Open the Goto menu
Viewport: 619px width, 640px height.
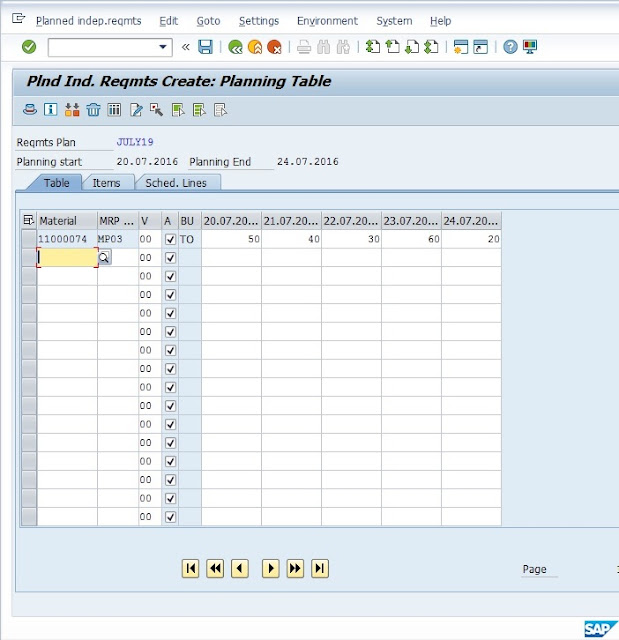(208, 21)
